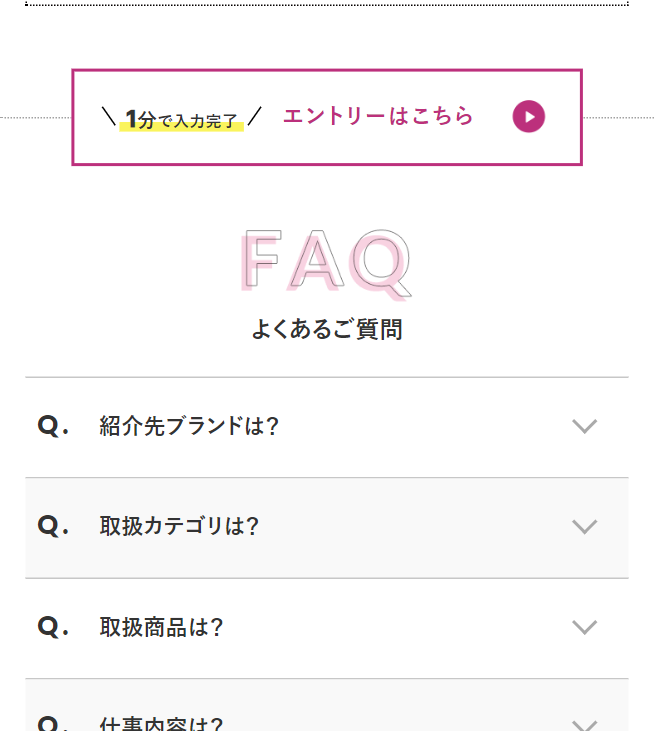Image resolution: width=654 pixels, height=731 pixels.
Task: Select the 取扱カテゴリは? question text
Action: click(179, 527)
